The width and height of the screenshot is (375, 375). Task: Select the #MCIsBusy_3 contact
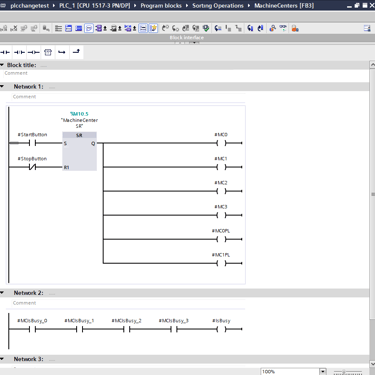174,329
